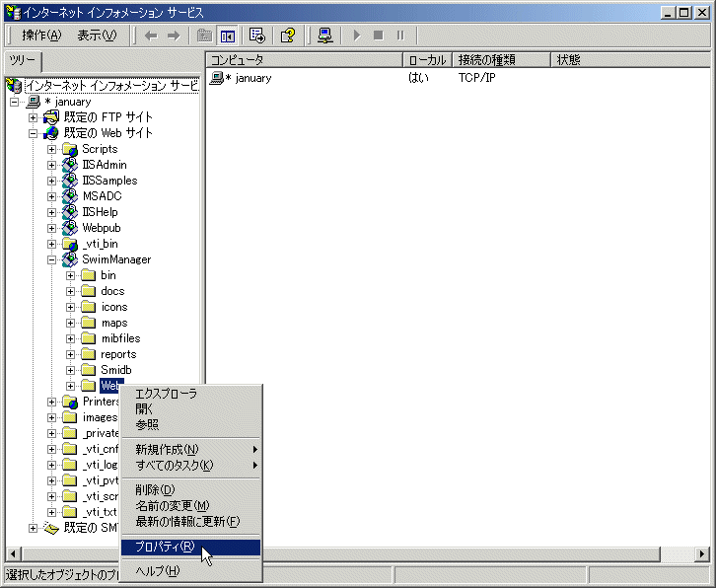Click the Pause item toolbar icon
The height and width of the screenshot is (588, 716).
click(400, 36)
